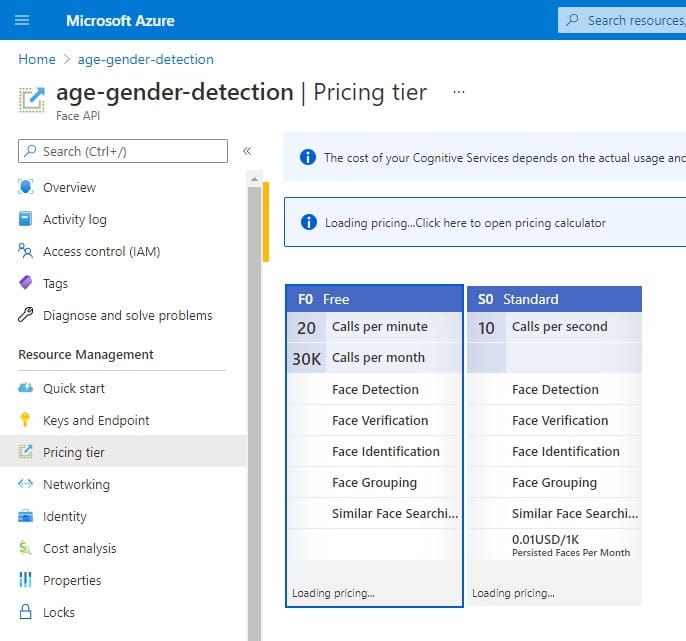Click info icon beside Loading pricing banner
Screen dimensions: 686x641
(x=309, y=222)
